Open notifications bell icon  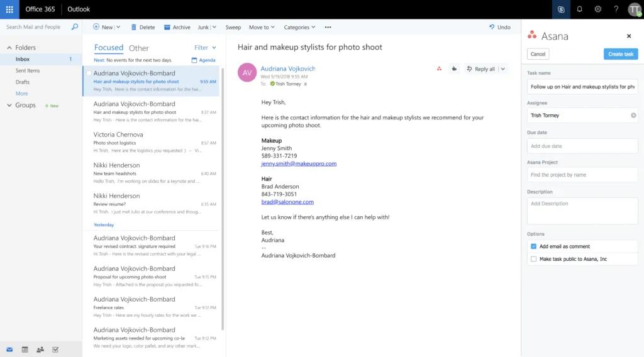point(579,9)
